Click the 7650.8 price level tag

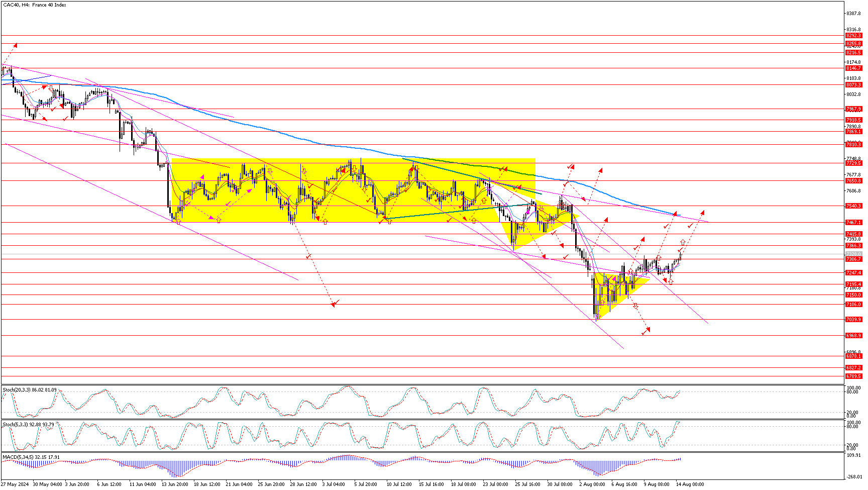(x=853, y=180)
